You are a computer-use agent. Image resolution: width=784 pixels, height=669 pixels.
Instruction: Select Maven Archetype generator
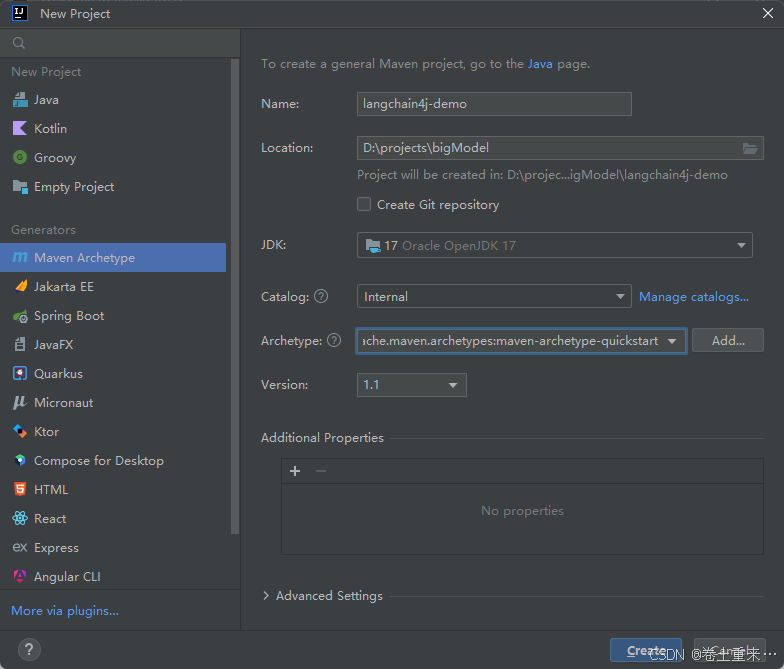113,258
